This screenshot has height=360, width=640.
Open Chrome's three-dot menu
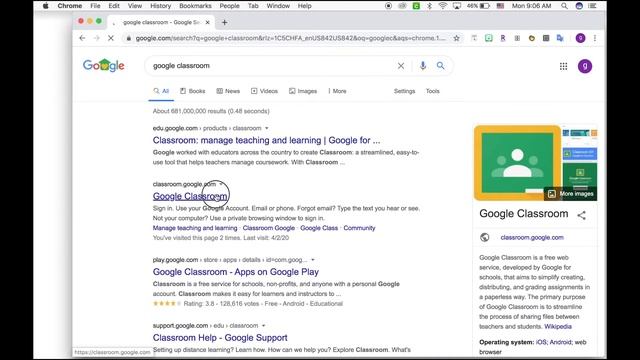coord(595,38)
